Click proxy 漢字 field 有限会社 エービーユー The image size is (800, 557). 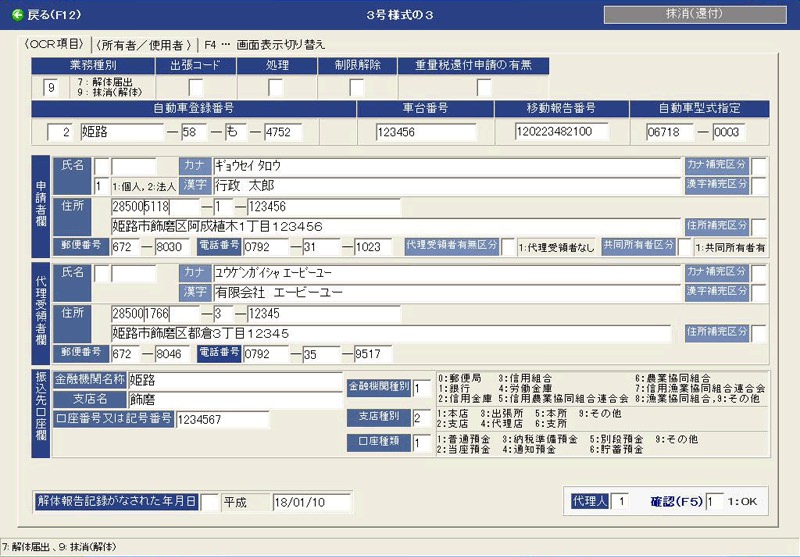pyautogui.click(x=447, y=293)
